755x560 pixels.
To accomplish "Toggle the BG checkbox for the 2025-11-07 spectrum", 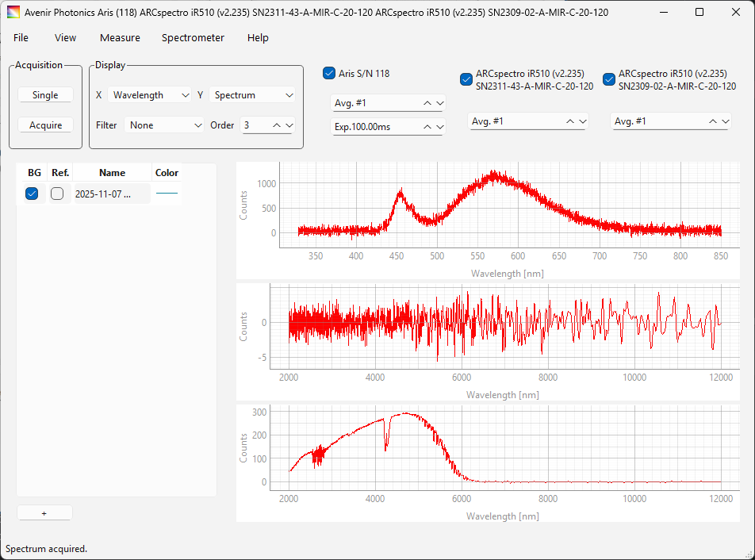I will pyautogui.click(x=32, y=194).
